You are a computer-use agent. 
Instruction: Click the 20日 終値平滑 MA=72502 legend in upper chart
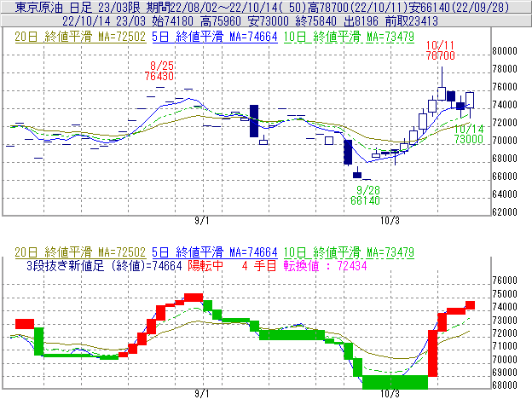tap(80, 37)
